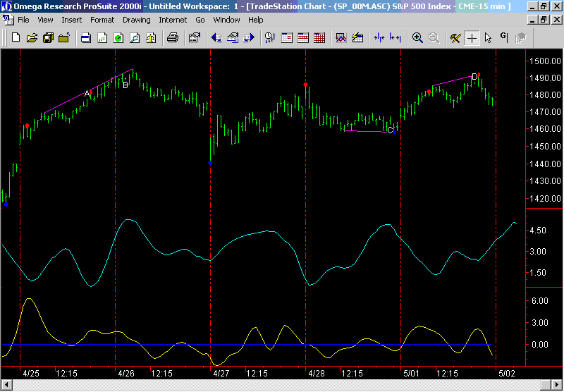Open the Format menu
The width and height of the screenshot is (564, 392).
[x=102, y=20]
